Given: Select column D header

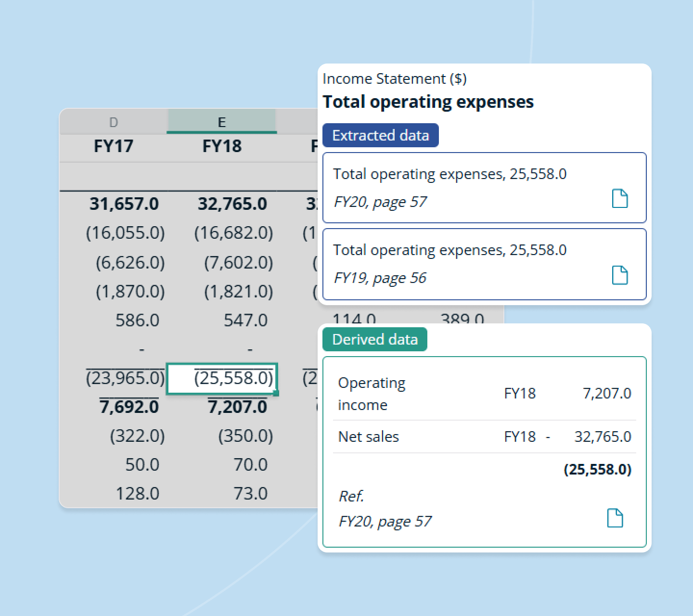Looking at the screenshot, I should [114, 122].
